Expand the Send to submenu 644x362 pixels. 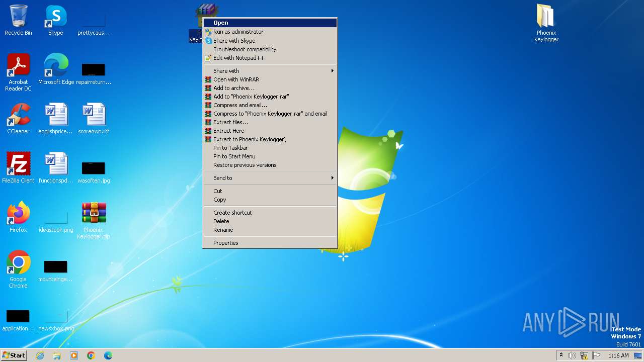(x=270, y=178)
